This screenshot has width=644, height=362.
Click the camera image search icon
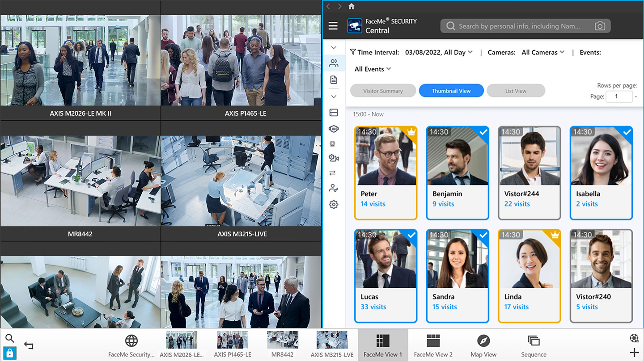[600, 26]
